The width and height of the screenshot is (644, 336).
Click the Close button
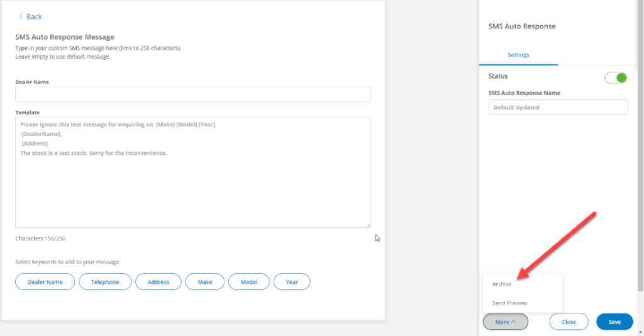click(569, 322)
